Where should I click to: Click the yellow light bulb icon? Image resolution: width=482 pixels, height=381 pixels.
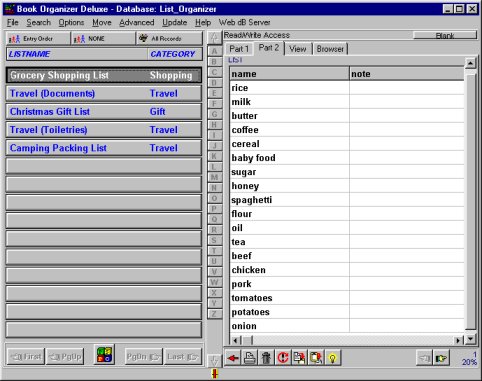pyautogui.click(x=332, y=358)
